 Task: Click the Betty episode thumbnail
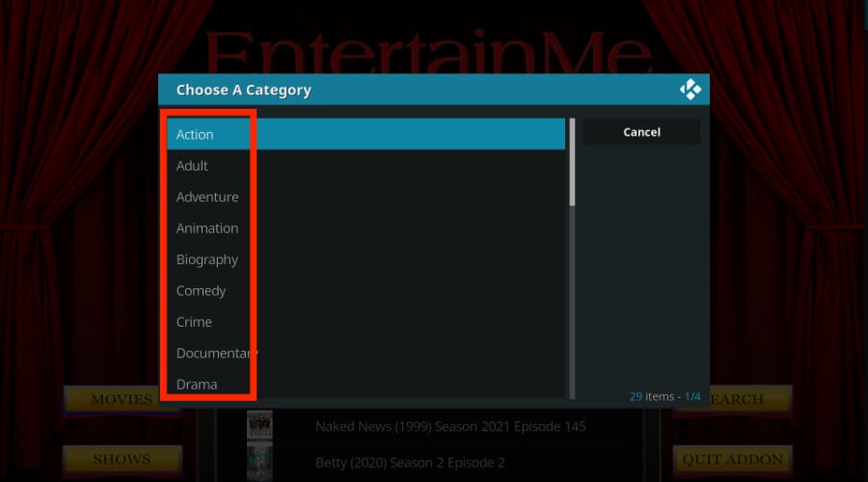259,462
